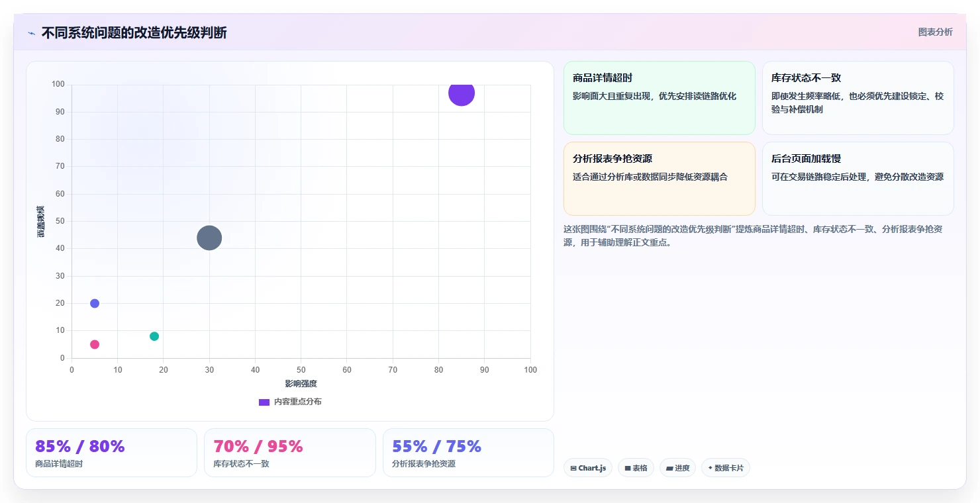Click the 55% / 75% stat card
Image resolution: width=980 pixels, height=503 pixels.
click(x=468, y=453)
